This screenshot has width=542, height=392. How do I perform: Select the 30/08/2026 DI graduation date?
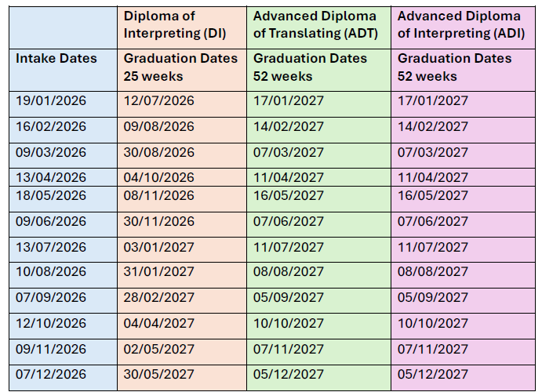click(158, 152)
